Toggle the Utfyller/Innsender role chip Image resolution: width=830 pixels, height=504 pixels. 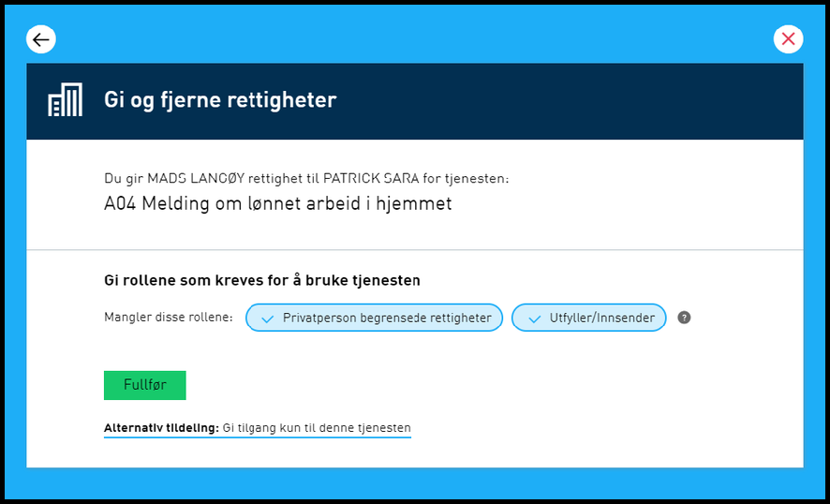coord(588,318)
